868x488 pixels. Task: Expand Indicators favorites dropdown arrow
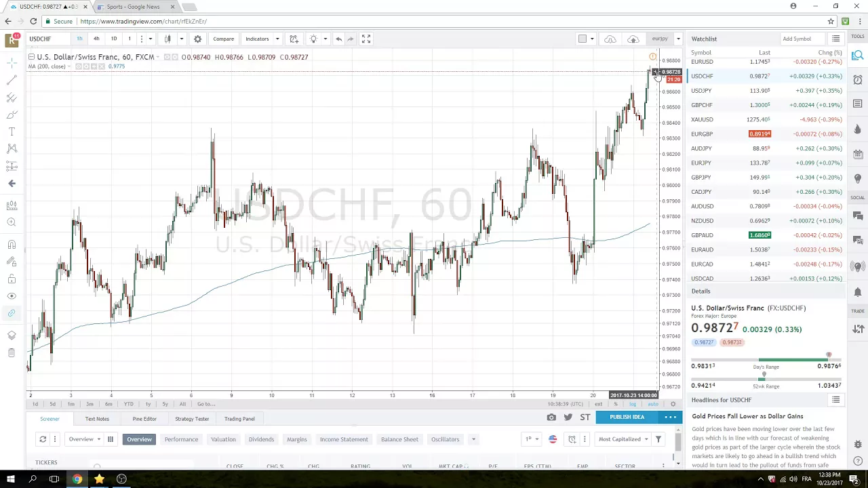(277, 39)
